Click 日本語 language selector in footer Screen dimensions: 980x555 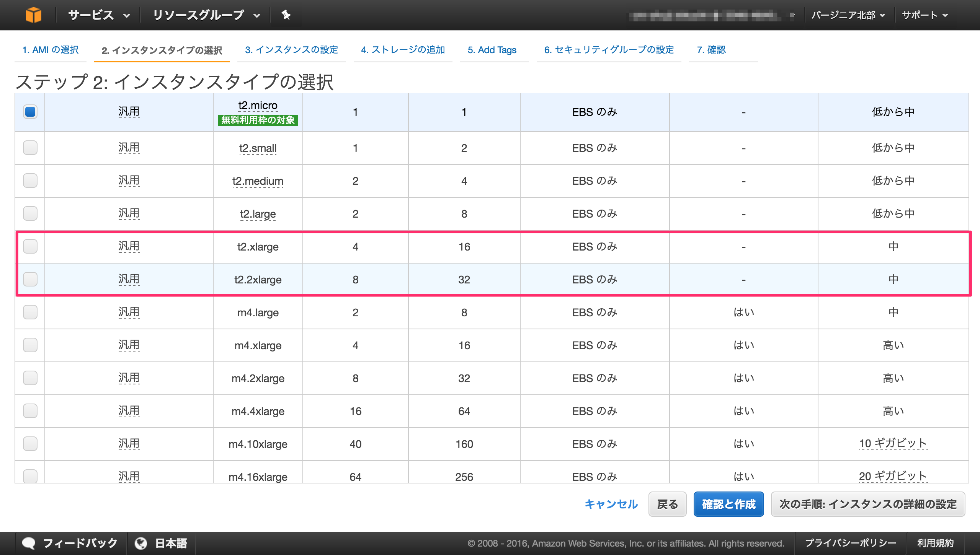tap(171, 543)
